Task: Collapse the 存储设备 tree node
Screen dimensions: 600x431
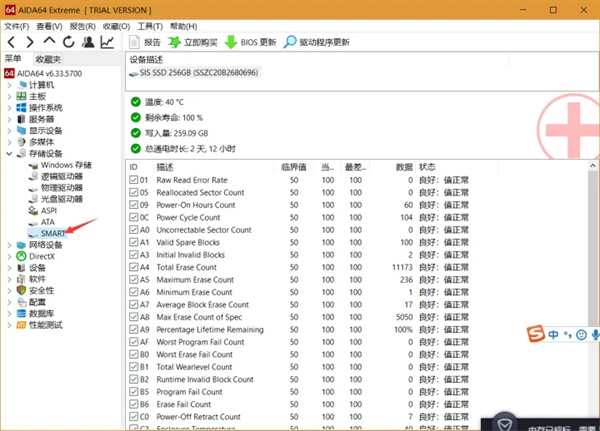Action: pos(9,154)
